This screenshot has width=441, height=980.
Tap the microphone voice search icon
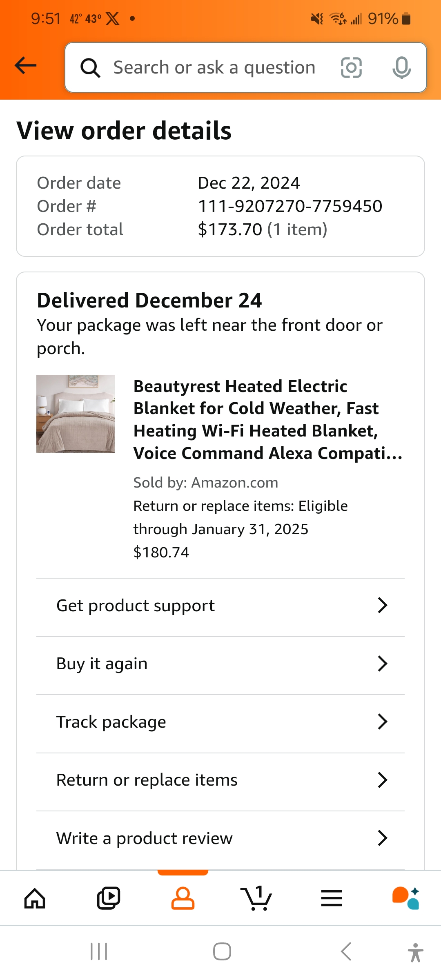click(401, 67)
